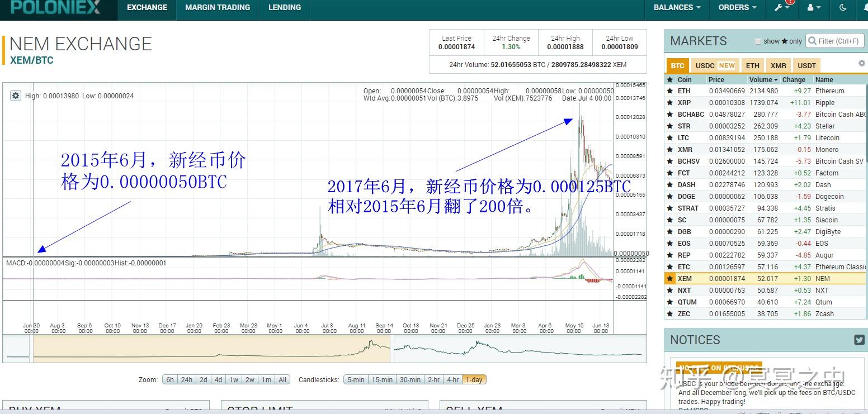Switch to the USDT markets tab

coord(806,65)
